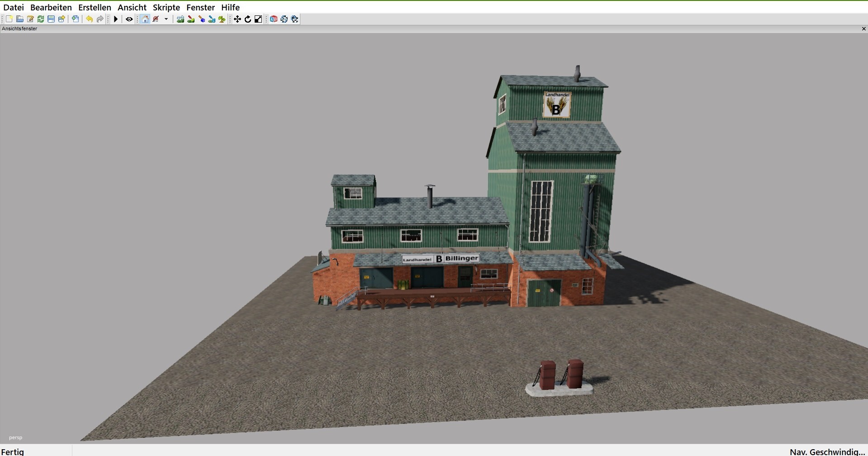Open the Datei menu
The height and width of the screenshot is (456, 868).
tap(14, 7)
